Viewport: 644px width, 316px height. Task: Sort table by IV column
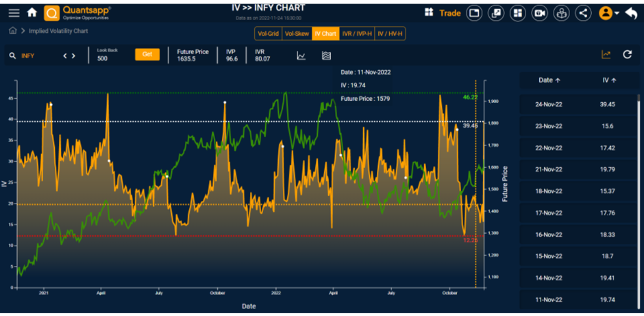[609, 80]
